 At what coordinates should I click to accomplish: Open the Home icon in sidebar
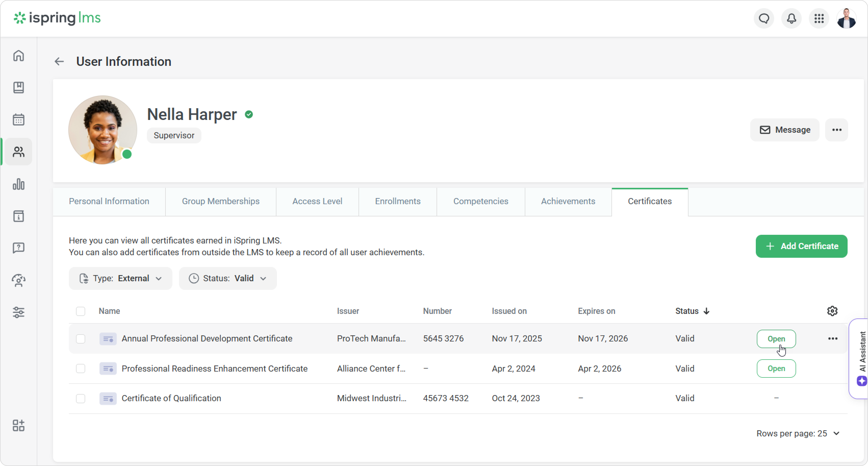[x=19, y=56]
